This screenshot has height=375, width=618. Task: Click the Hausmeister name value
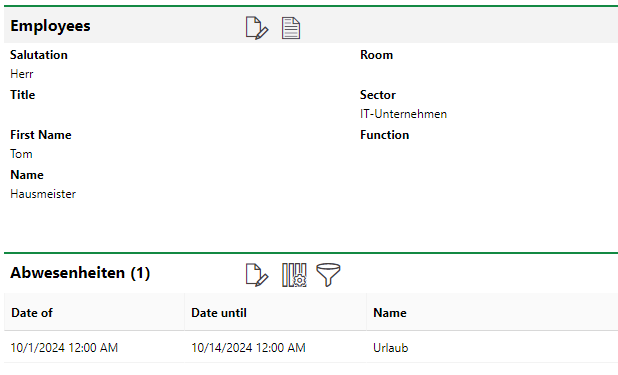coord(43,194)
